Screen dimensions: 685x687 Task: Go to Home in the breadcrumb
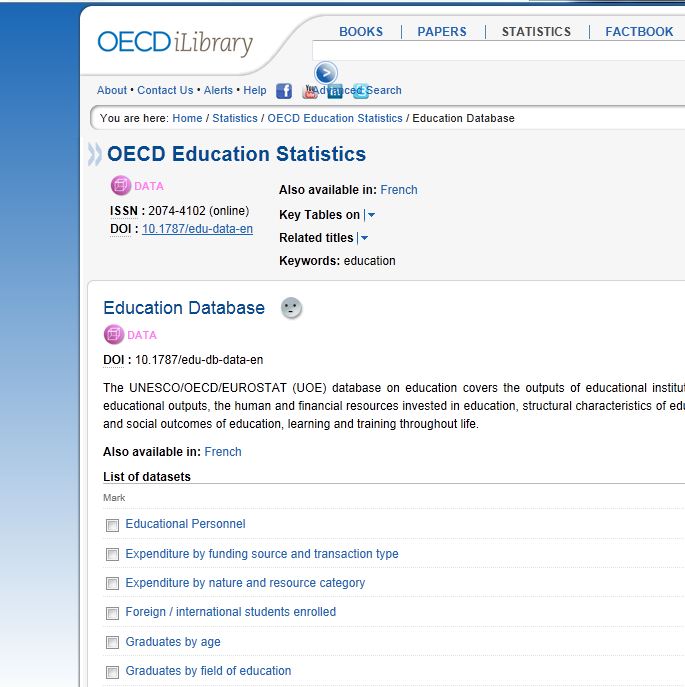(187, 118)
